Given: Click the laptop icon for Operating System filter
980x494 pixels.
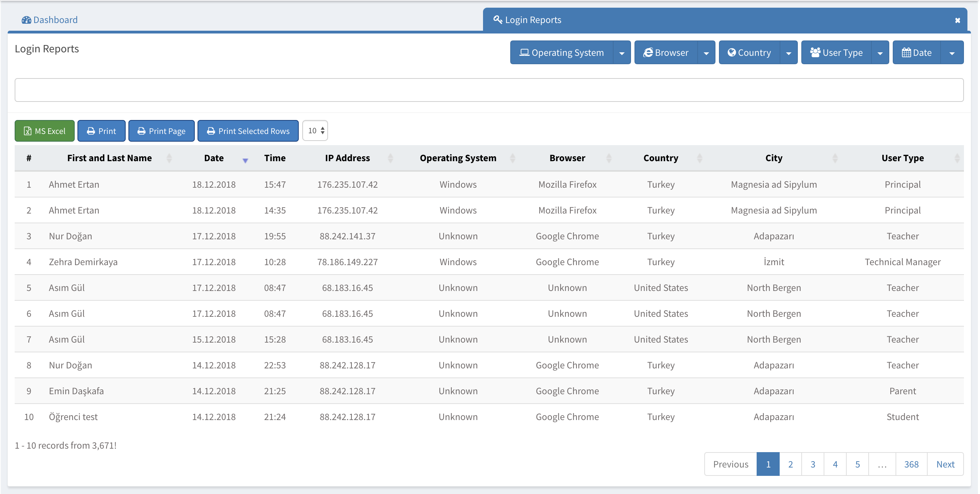Looking at the screenshot, I should pyautogui.click(x=524, y=52).
